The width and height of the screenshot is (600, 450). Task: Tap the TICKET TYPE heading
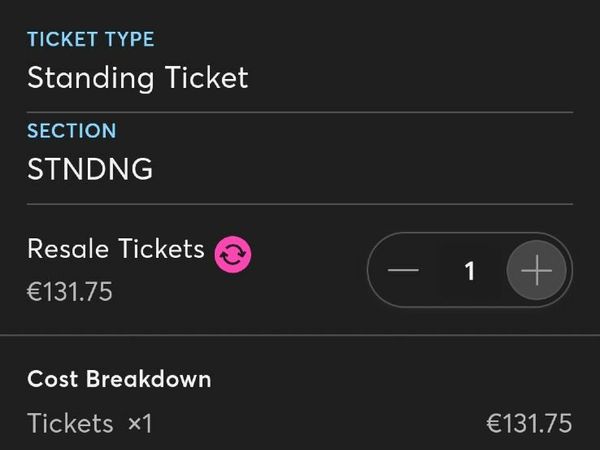[91, 39]
